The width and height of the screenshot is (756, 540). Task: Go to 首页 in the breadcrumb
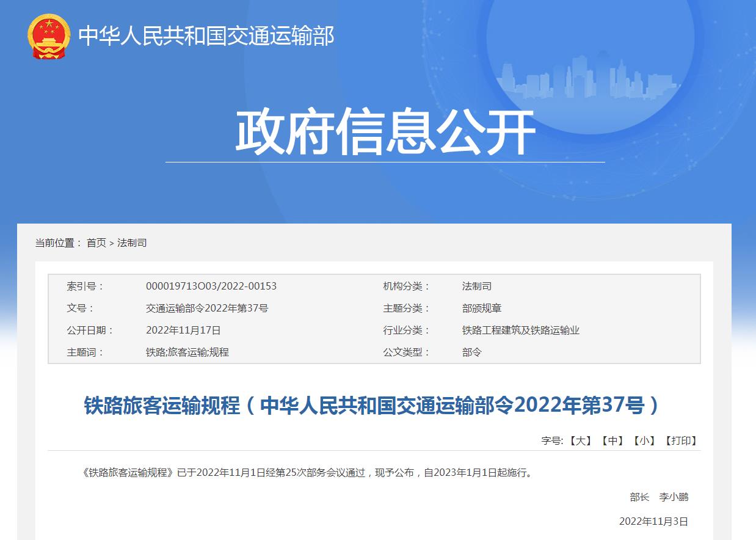click(96, 243)
